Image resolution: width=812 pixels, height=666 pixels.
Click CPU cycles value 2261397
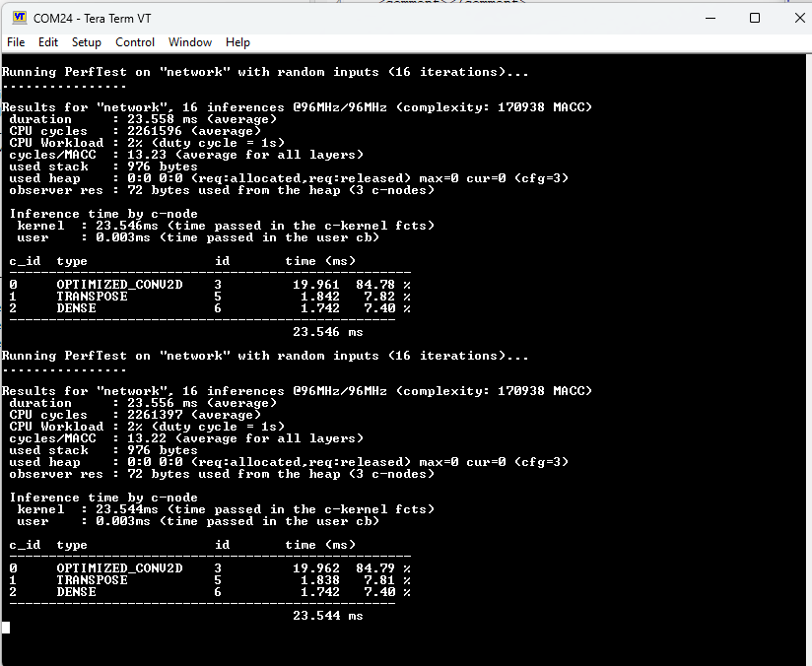155,416
